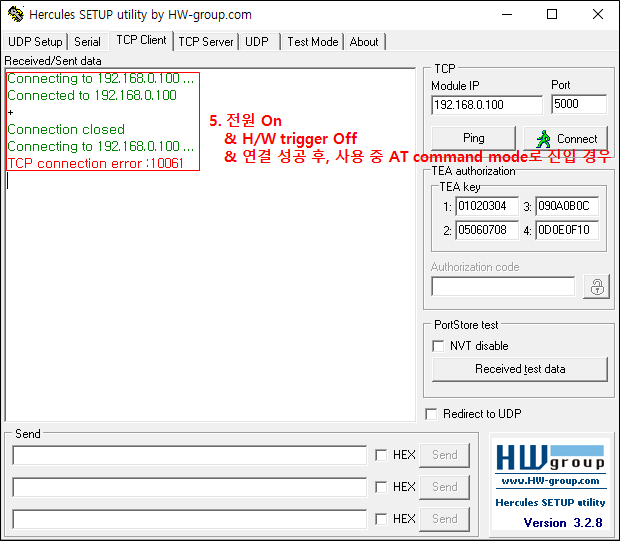Click the Ping button
Screen dimensions: 630x541
pos(473,138)
